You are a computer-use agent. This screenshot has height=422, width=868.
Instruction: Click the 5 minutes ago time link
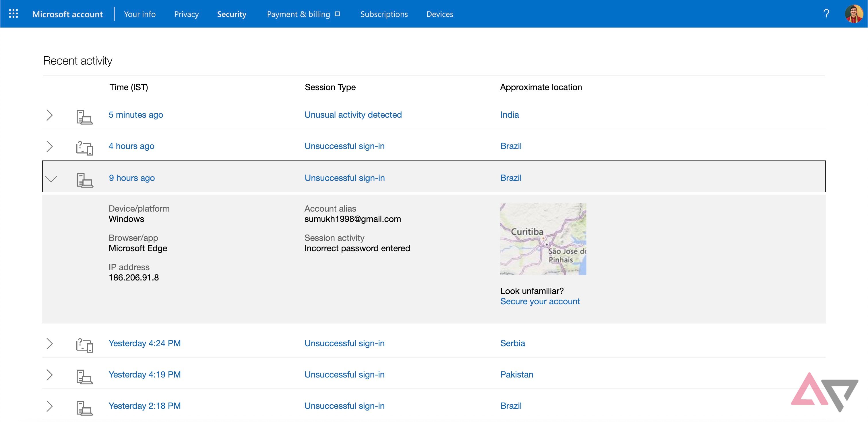136,115
